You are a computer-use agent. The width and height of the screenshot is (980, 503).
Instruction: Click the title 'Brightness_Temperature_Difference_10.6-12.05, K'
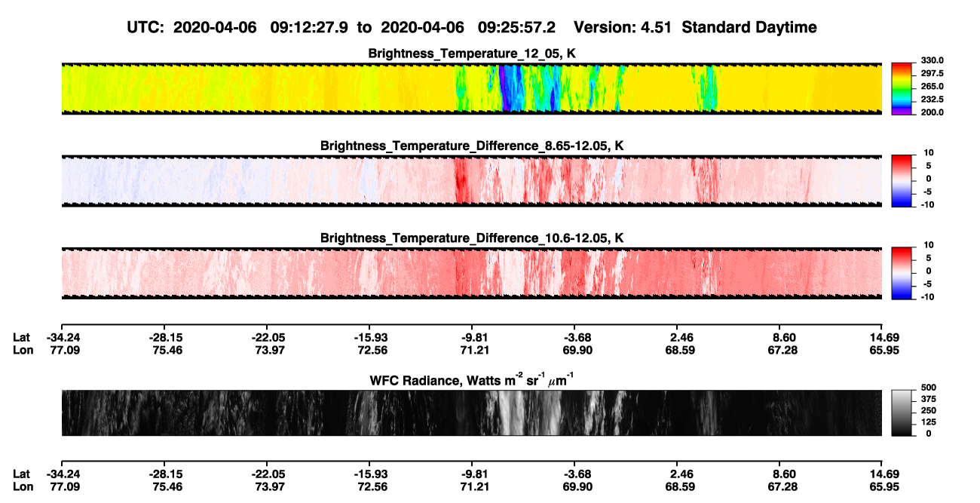pyautogui.click(x=472, y=238)
